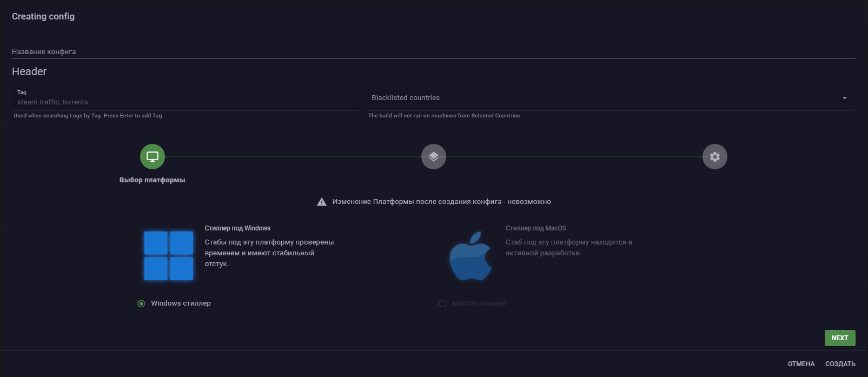This screenshot has width=868, height=377.
Task: Click the Apple logo image
Action: pyautogui.click(x=471, y=256)
